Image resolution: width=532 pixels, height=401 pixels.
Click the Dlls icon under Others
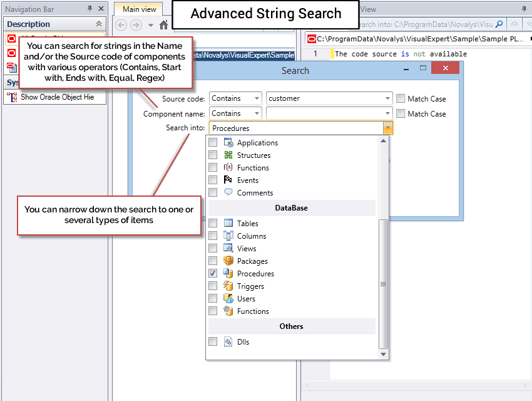(228, 342)
